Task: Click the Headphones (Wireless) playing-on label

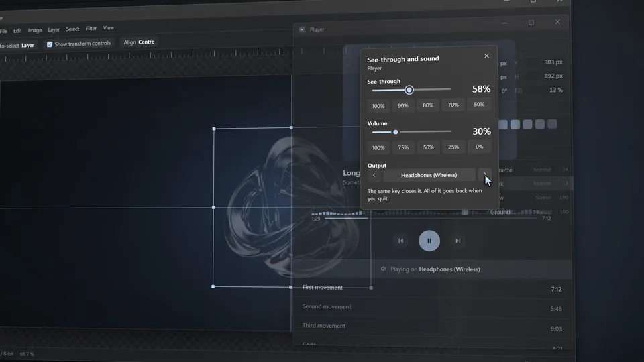Action: (449, 269)
